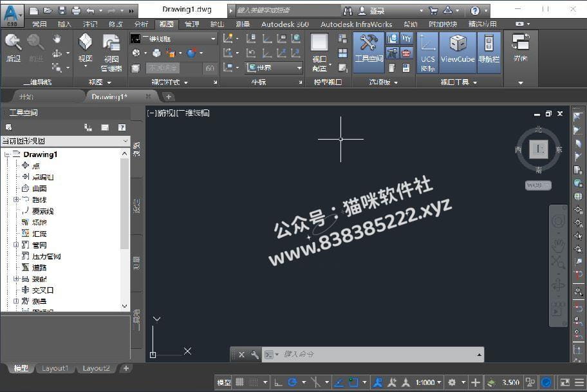The image size is (587, 392).
Task: Toggle snap mode dotted grid in status bar
Action: [254, 382]
